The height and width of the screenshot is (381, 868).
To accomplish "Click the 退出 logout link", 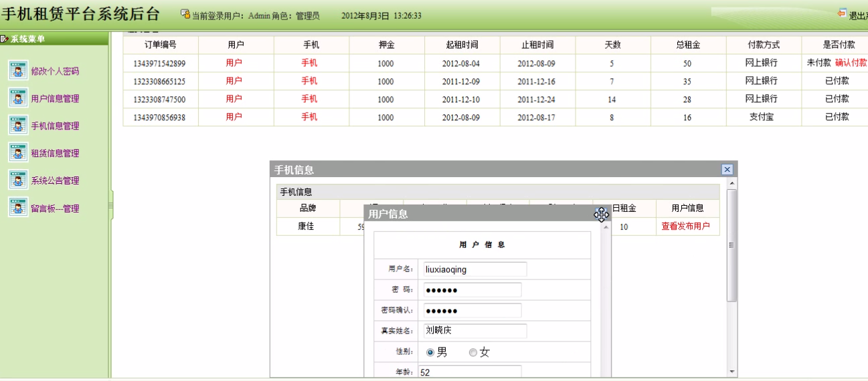I will (858, 15).
